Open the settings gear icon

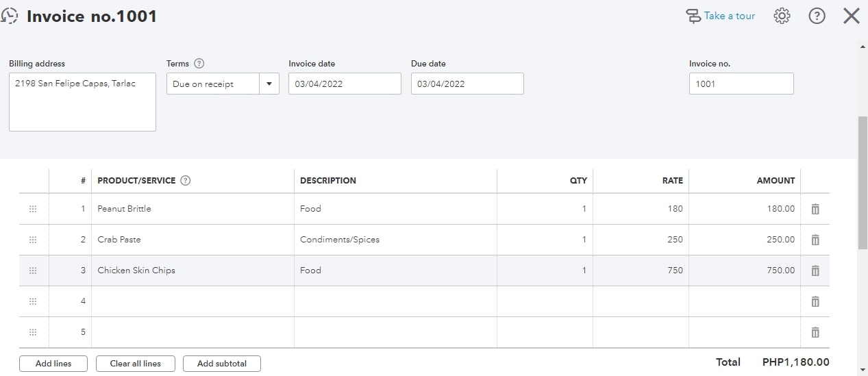click(x=782, y=16)
